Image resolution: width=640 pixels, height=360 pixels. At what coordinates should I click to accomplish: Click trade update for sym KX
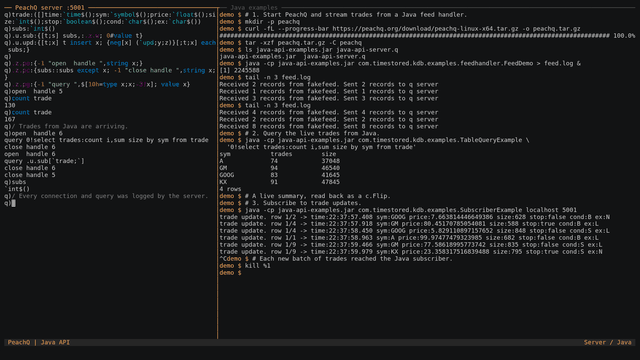click(411, 251)
